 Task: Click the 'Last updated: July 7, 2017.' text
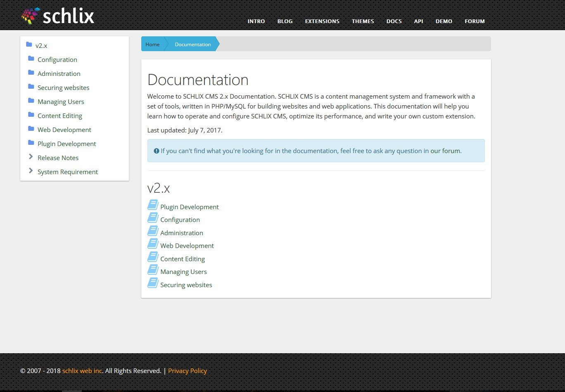[x=185, y=130]
